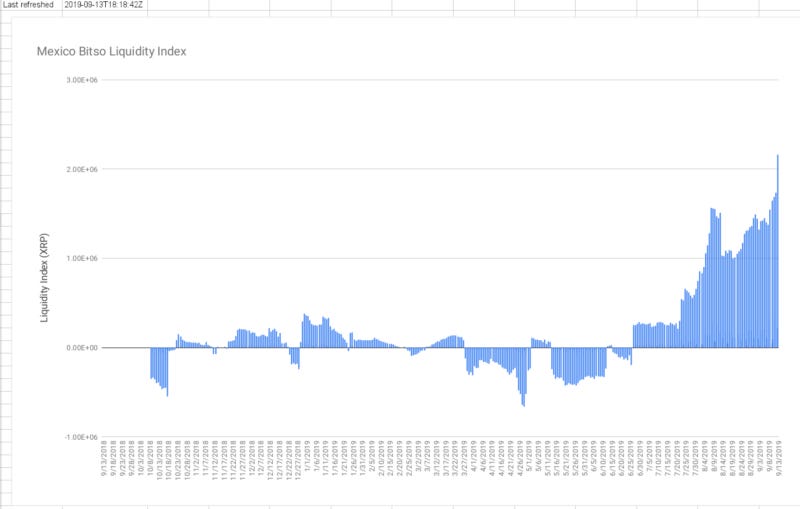
Task: Click the 2.00E+06 y-axis label
Action: [x=82, y=169]
